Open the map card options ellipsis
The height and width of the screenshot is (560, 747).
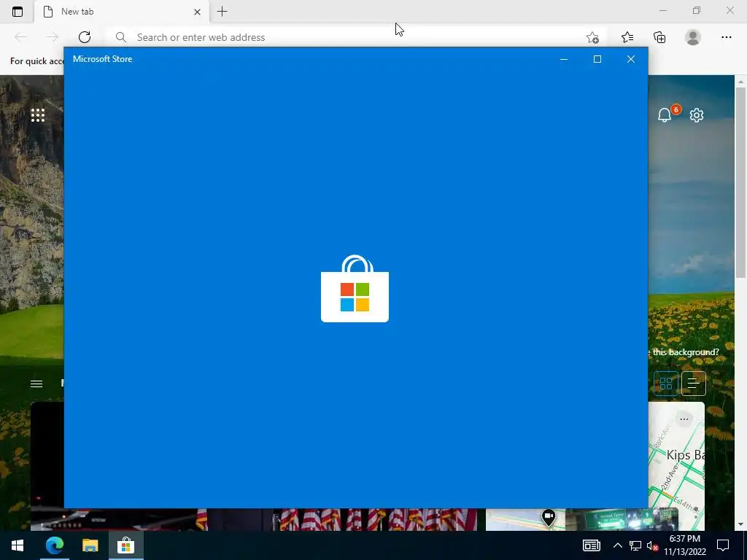[684, 419]
